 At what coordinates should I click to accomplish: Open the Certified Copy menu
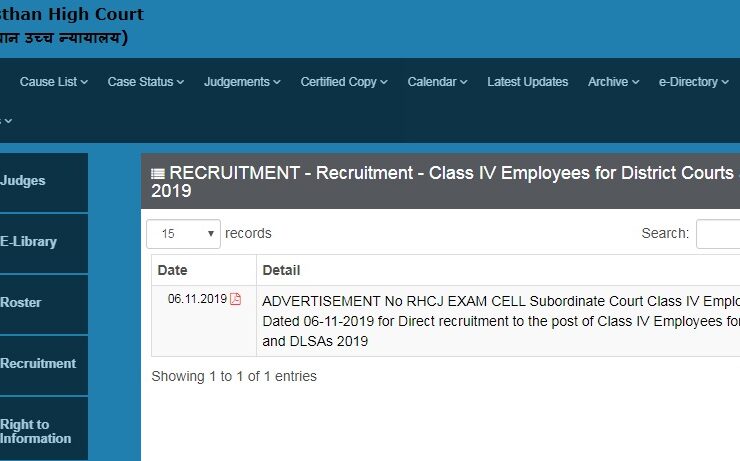coord(343,82)
